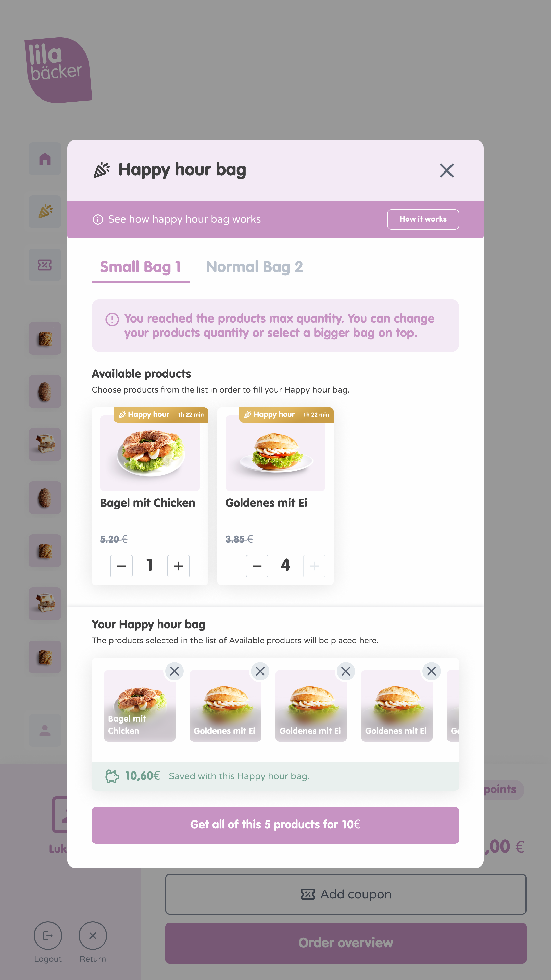Decrease Goldenes mit Ei quantity
This screenshot has height=980, width=551.
tap(257, 566)
